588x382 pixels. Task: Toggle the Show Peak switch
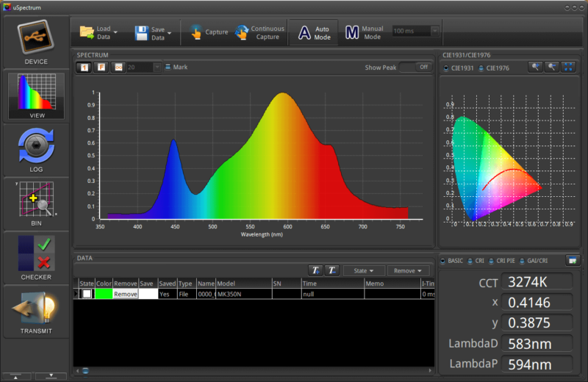(415, 67)
